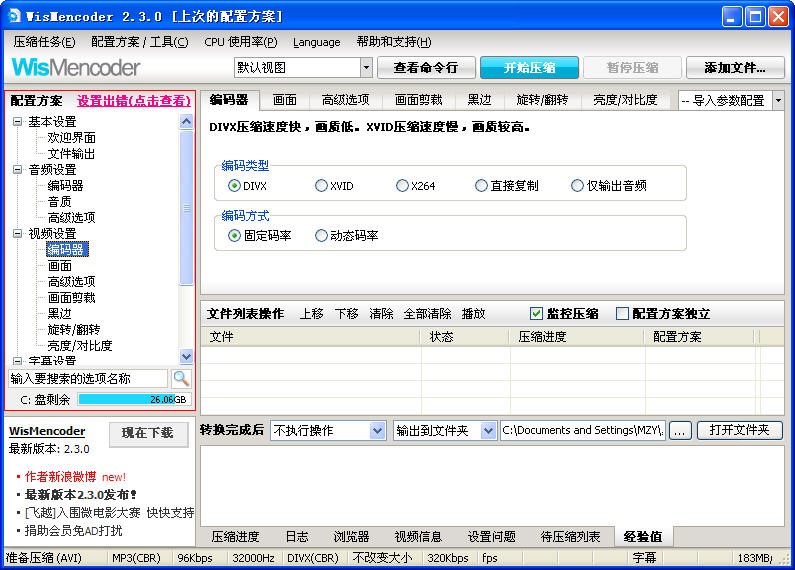Select the DIVX encoder radio button
The height and width of the screenshot is (570, 795).
(x=234, y=186)
